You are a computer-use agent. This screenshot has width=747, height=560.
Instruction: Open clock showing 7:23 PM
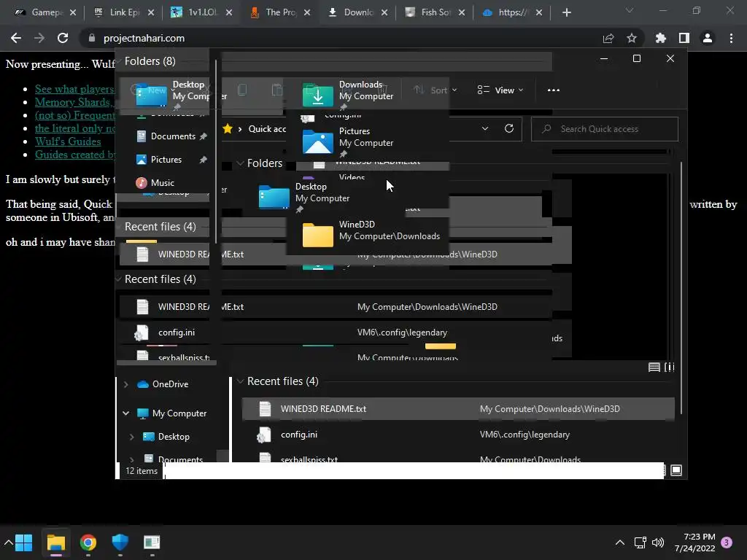[695, 542]
